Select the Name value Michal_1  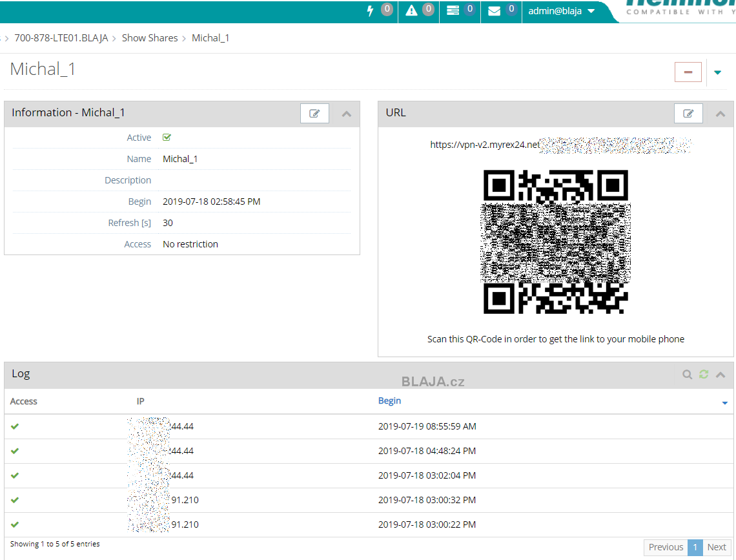tap(179, 159)
